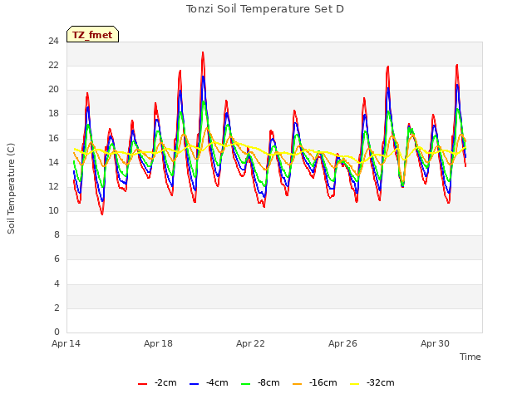Click the lowest red trough below 10 degrees
The image size is (532, 399).
coord(102,214)
